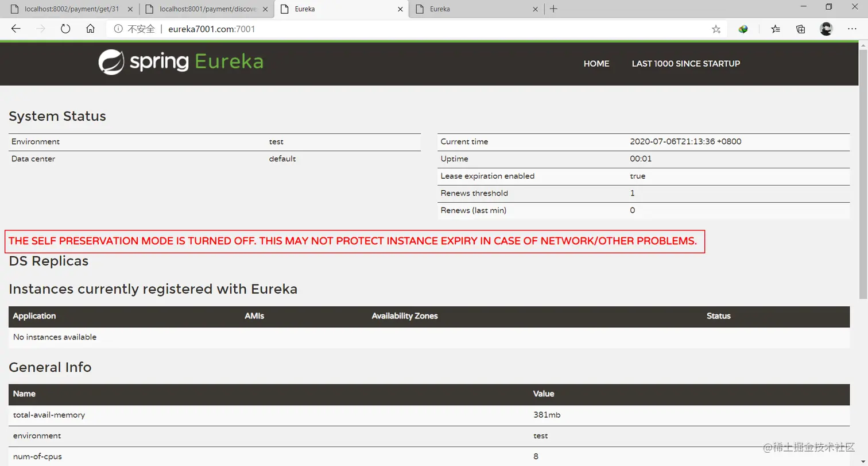The width and height of the screenshot is (868, 466).
Task: Open a new browser tab with the plus
Action: click(x=553, y=9)
